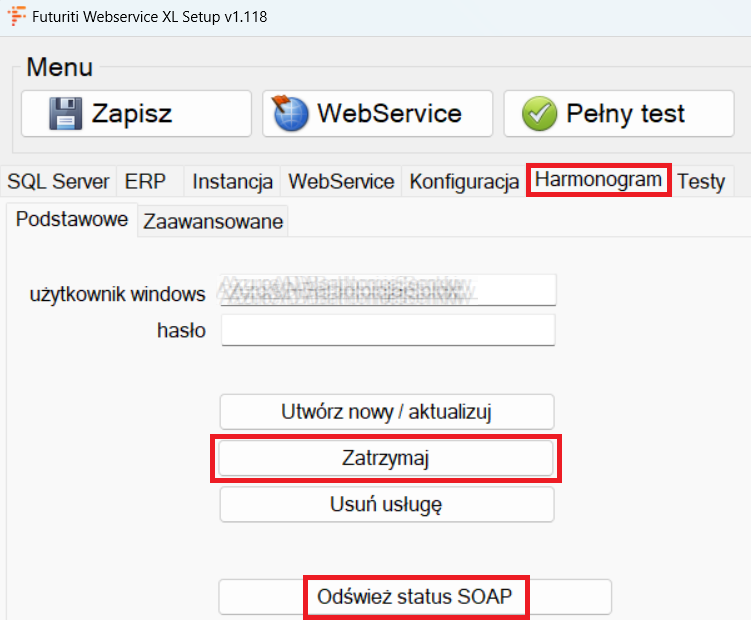
Task: Open the ERP tab
Action: 146,182
